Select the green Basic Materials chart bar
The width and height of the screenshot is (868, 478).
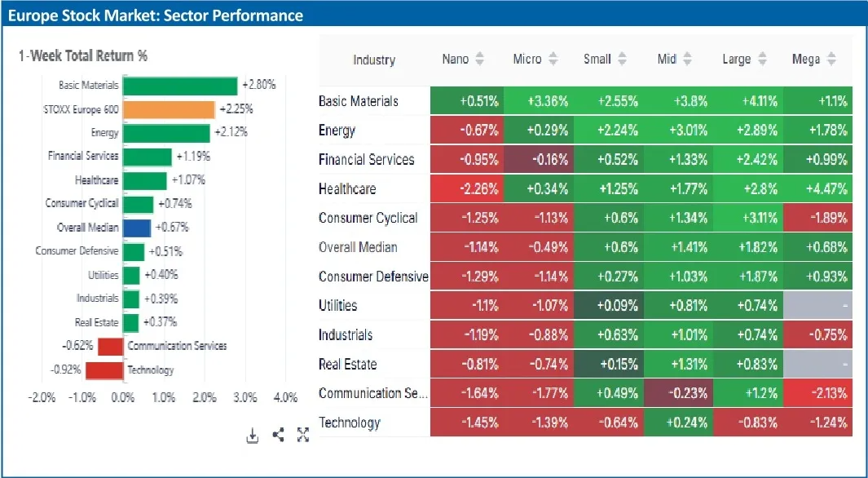point(179,86)
